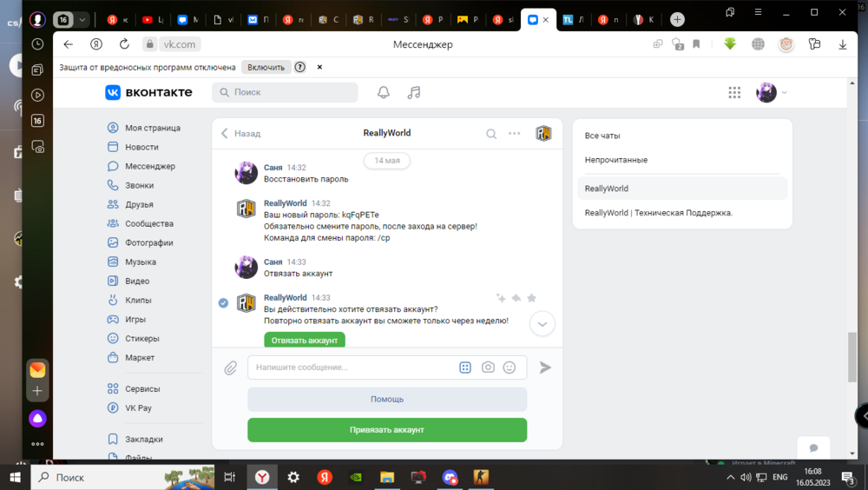Jump to latest messages down arrow
This screenshot has width=868, height=490.
tap(542, 324)
